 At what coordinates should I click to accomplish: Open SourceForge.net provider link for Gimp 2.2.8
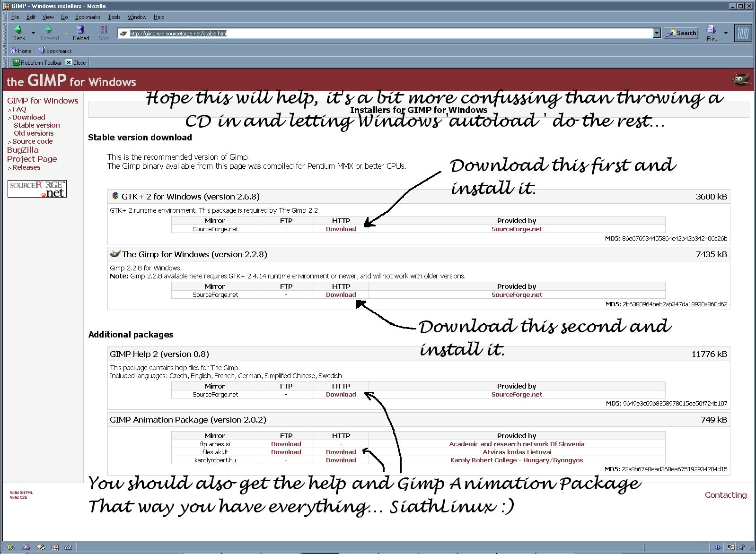coord(517,294)
